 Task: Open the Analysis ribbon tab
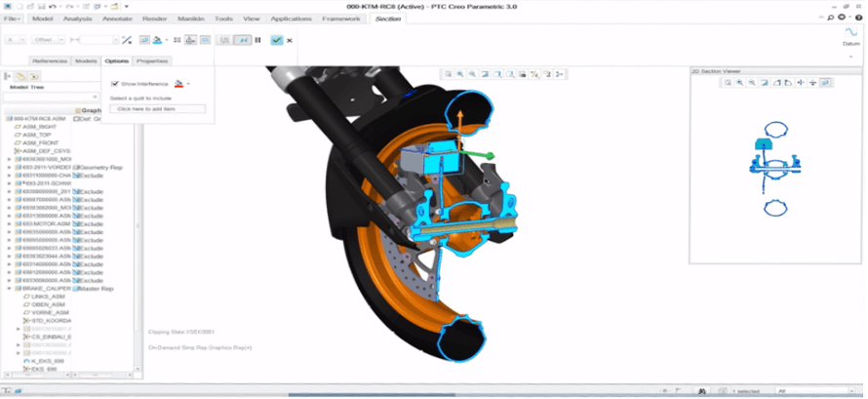77,19
